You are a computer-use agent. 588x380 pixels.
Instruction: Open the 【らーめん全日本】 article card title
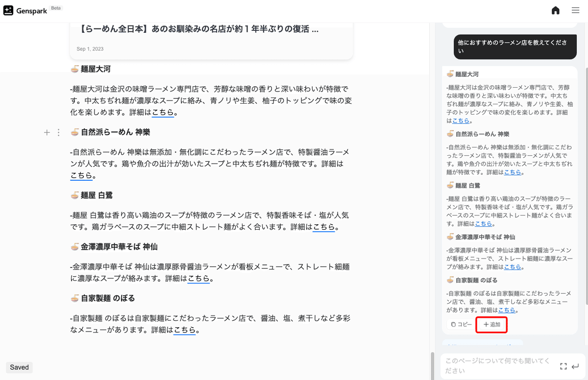pyautogui.click(x=198, y=29)
